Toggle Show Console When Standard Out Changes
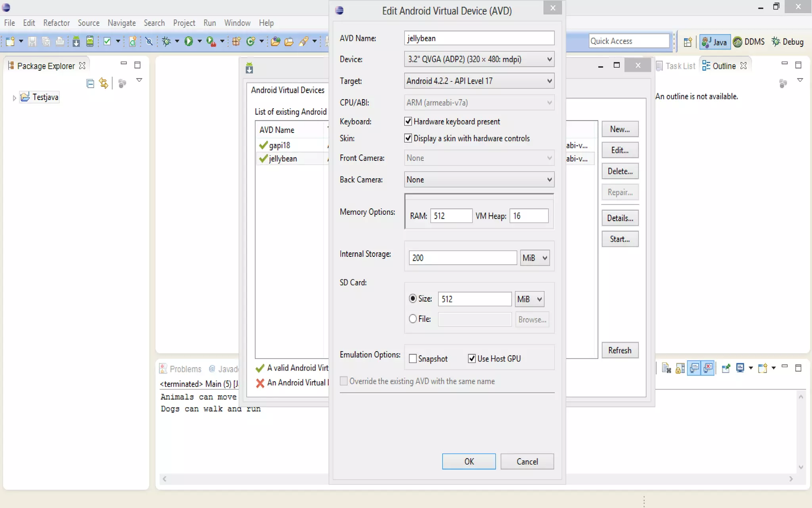812x508 pixels. 694,368
